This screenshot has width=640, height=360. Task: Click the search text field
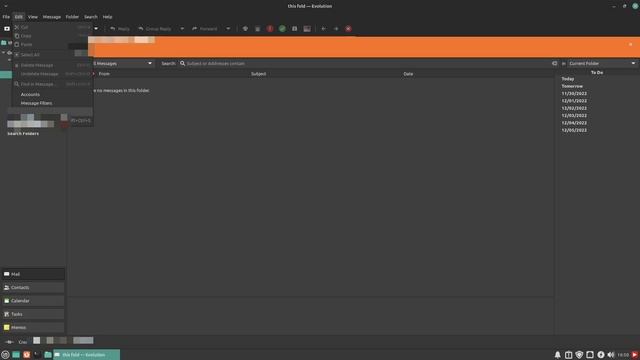pos(367,63)
